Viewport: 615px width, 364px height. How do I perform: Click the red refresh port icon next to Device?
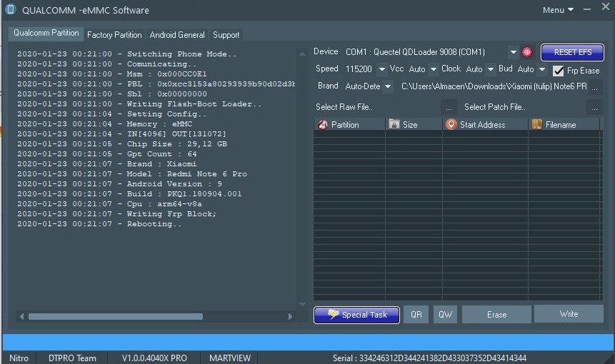pos(526,51)
